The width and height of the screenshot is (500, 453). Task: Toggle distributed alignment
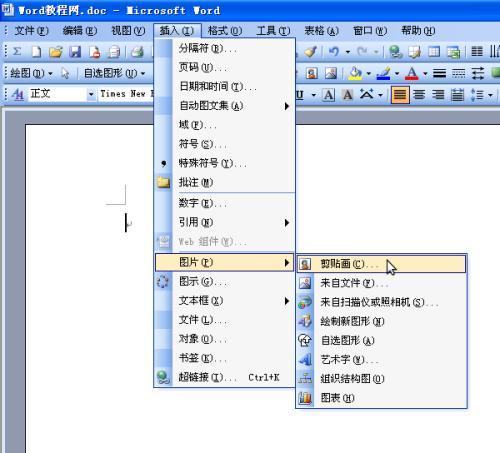click(457, 95)
